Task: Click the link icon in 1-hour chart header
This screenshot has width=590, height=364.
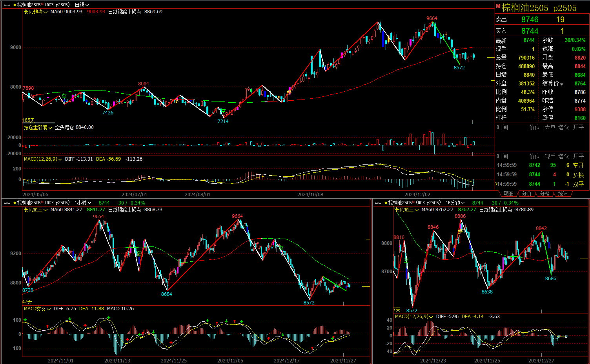Action: tap(7, 203)
